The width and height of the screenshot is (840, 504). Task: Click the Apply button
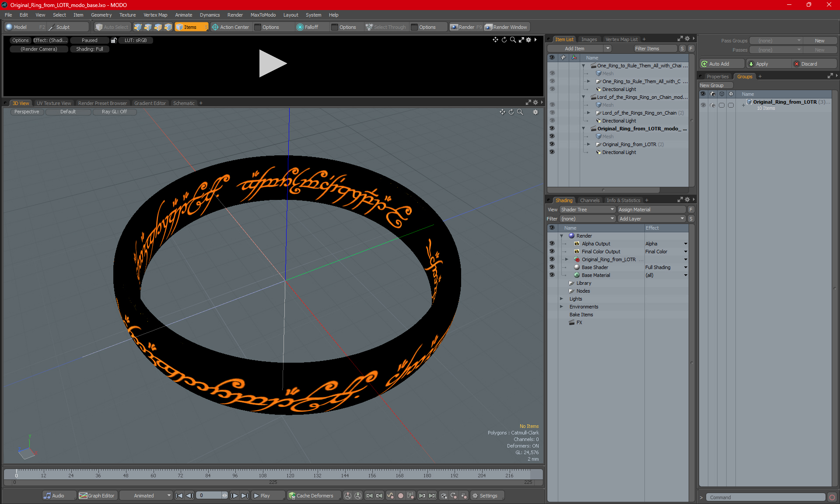[x=769, y=64]
